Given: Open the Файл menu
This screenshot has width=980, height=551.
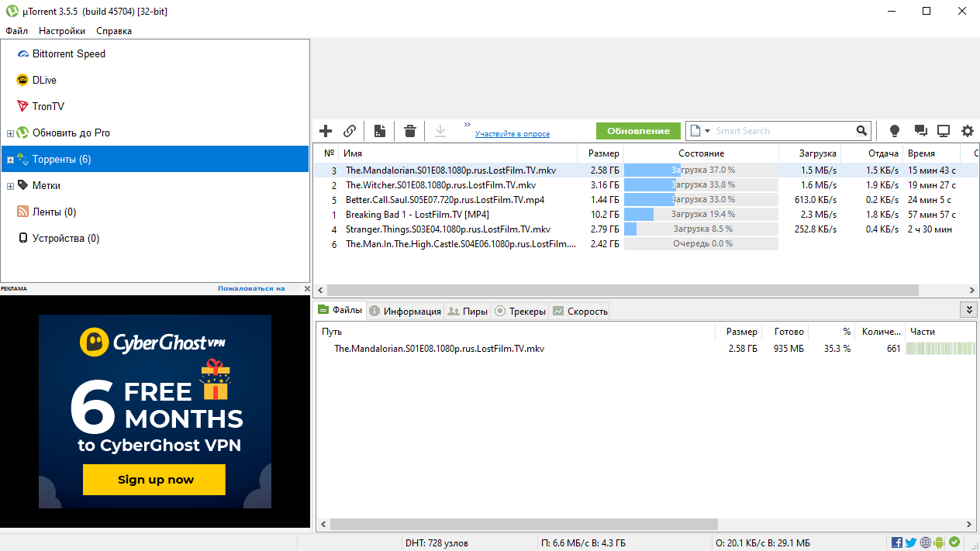Looking at the screenshot, I should pyautogui.click(x=16, y=31).
